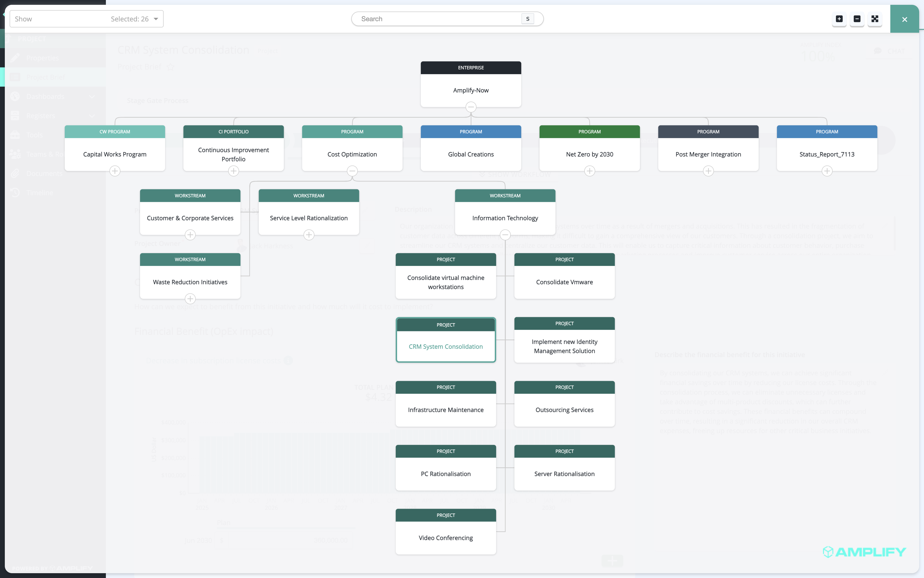Screen dimensions: 924x578
Task: Expand Service Level Rationalization workstream
Action: pyautogui.click(x=309, y=235)
